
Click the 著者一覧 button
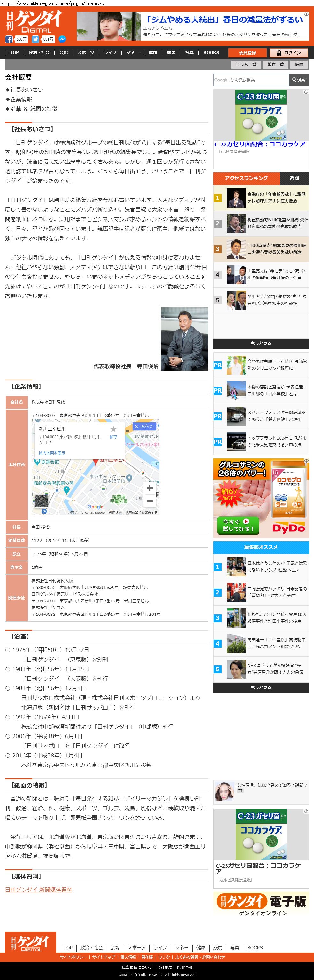pyautogui.click(x=276, y=64)
